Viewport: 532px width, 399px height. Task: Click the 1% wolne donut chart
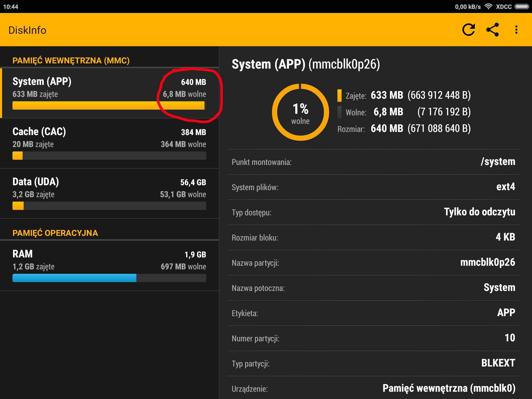300,112
